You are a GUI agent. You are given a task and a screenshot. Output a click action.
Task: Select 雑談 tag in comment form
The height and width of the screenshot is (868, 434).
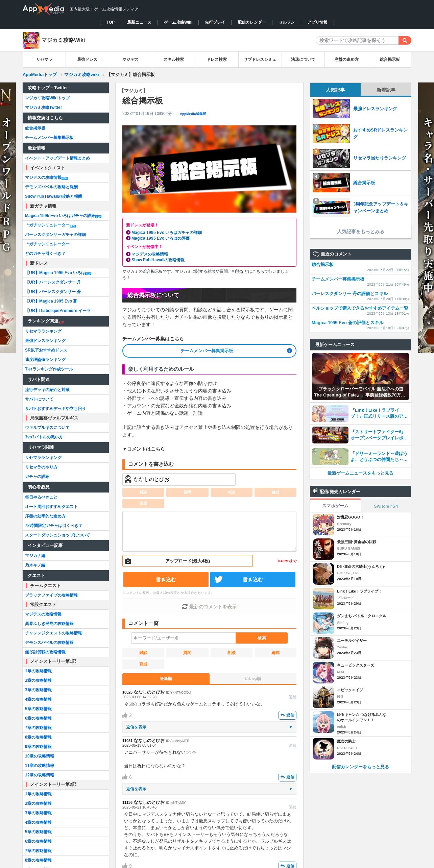point(143,492)
